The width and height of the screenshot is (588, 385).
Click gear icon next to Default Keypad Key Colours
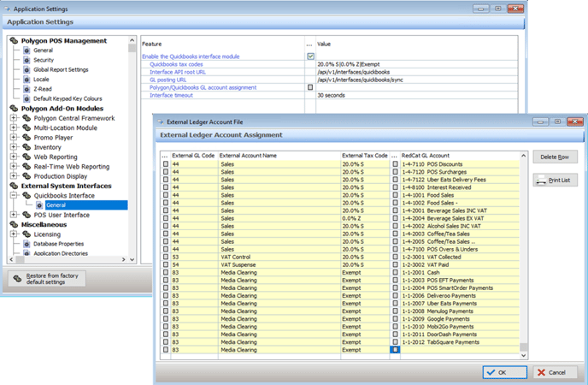click(x=26, y=99)
